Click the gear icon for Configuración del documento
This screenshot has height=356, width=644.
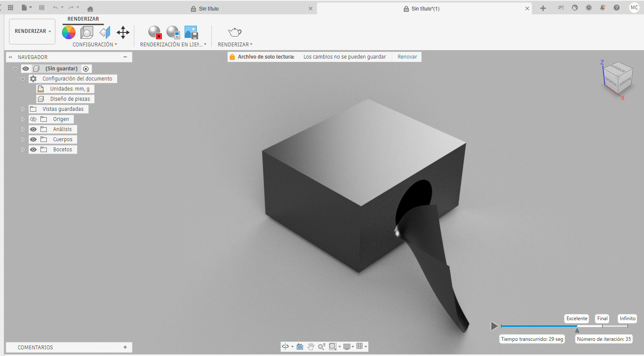pyautogui.click(x=33, y=79)
